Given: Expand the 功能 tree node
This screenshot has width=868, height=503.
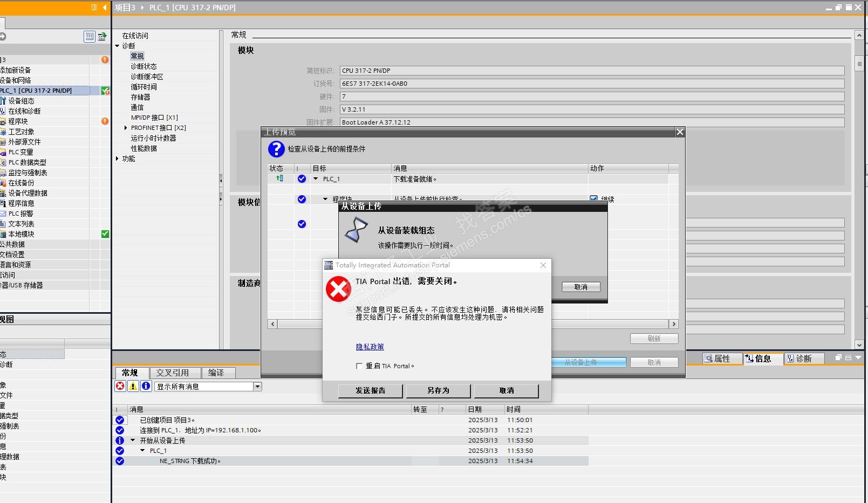Looking at the screenshot, I should [117, 159].
